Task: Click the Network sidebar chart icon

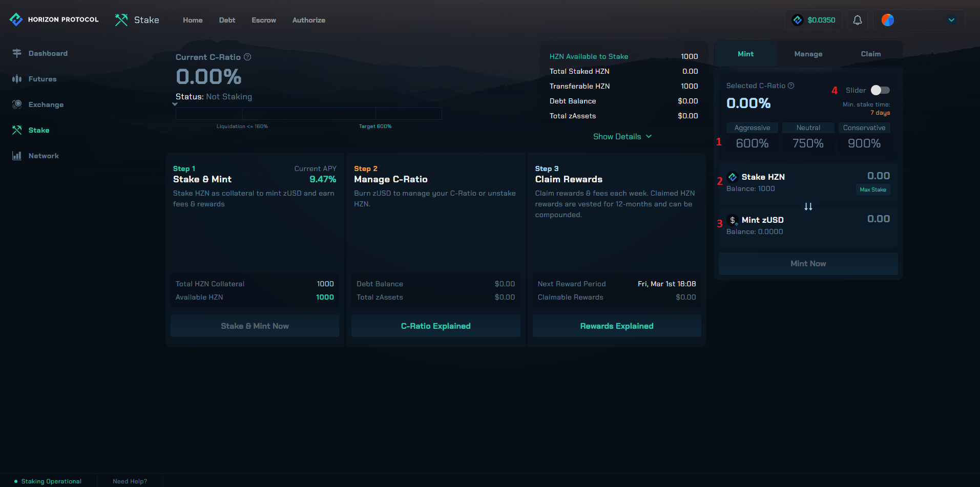Action: [17, 156]
